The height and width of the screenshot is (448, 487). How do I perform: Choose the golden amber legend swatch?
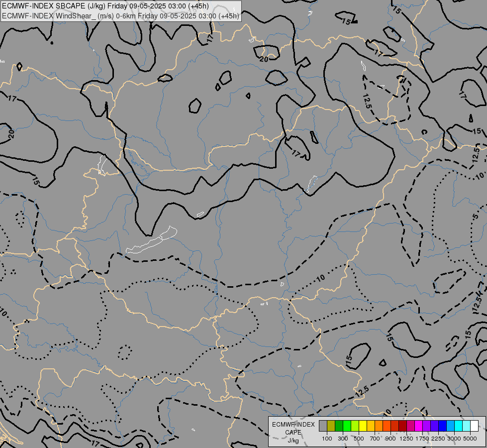pos(371,426)
